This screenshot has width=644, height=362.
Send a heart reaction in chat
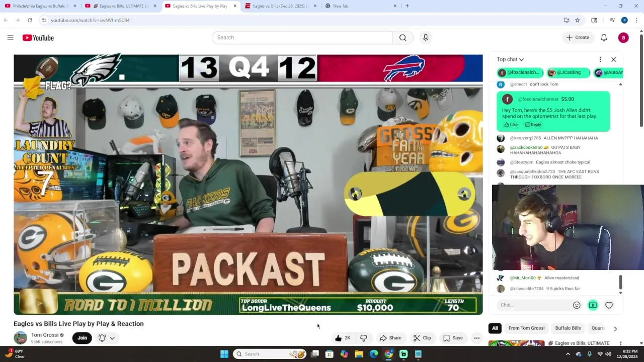click(x=609, y=305)
